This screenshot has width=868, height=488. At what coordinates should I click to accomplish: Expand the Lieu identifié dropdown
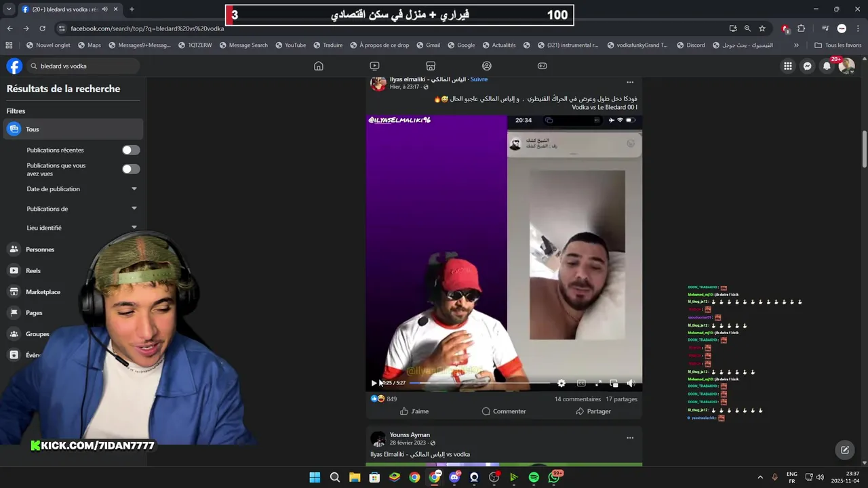134,228
